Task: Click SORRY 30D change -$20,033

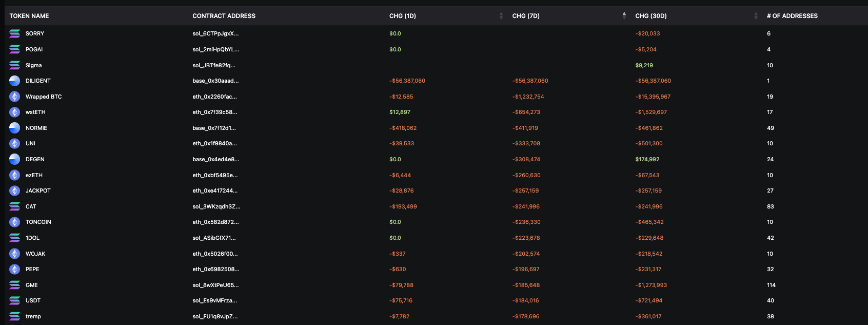Action: (647, 33)
